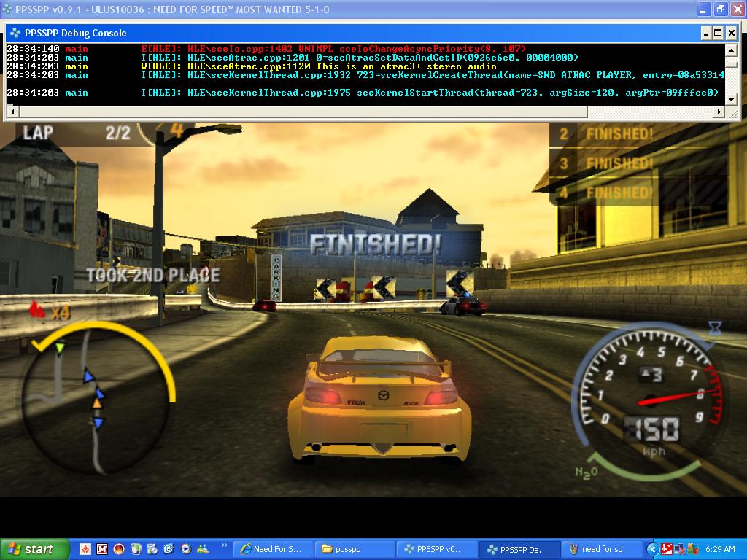Select the PPSSPP Debug Console taskbar button
Viewport: 747px width, 560px height.
519,549
